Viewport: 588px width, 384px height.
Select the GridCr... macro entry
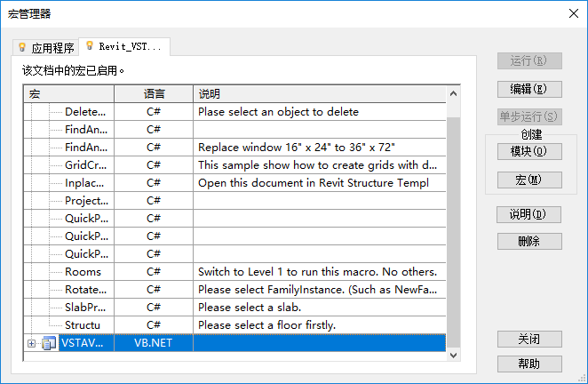tap(85, 165)
